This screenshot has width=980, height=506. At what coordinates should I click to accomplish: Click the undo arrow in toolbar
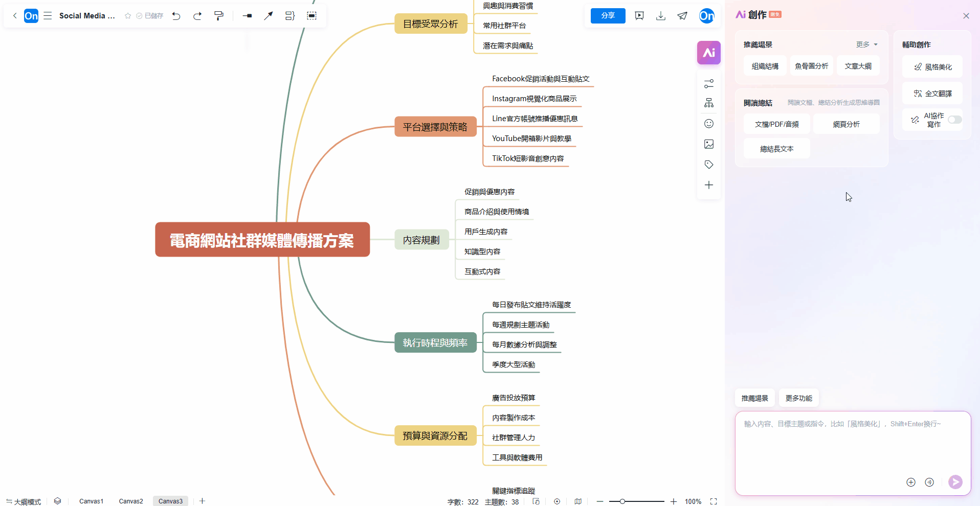pos(176,16)
